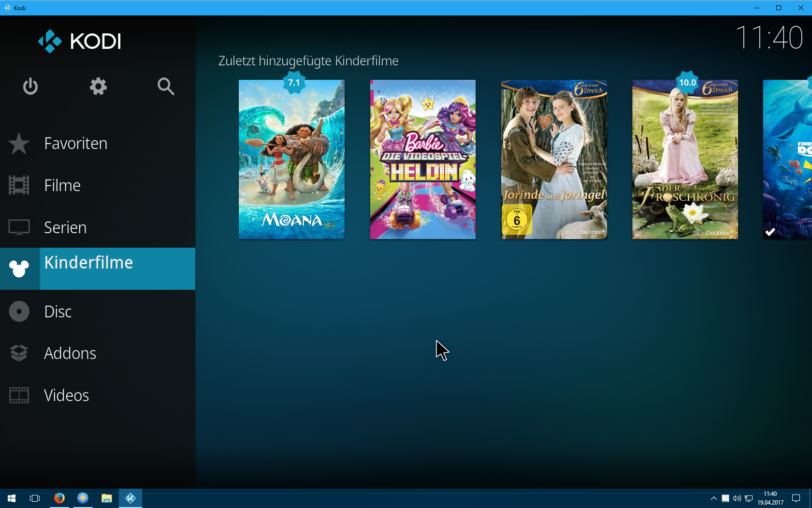This screenshot has height=508, width=812.
Task: Select Kinderfilme menu entry
Action: point(98,269)
